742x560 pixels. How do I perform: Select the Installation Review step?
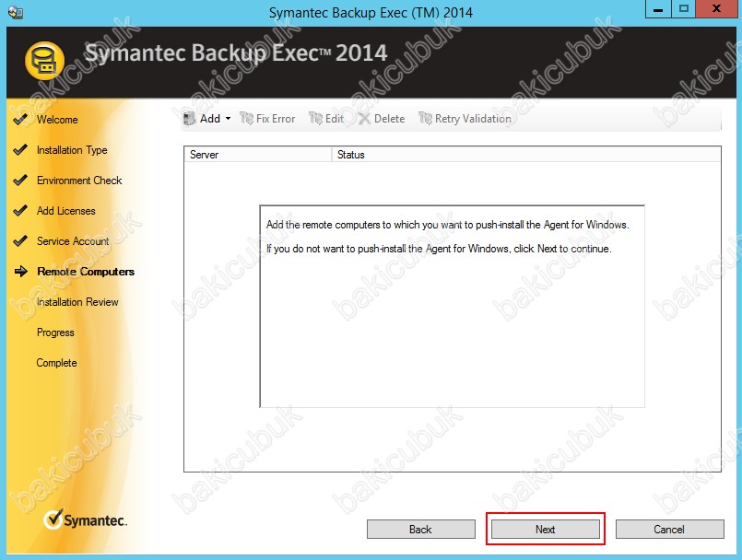pos(77,302)
